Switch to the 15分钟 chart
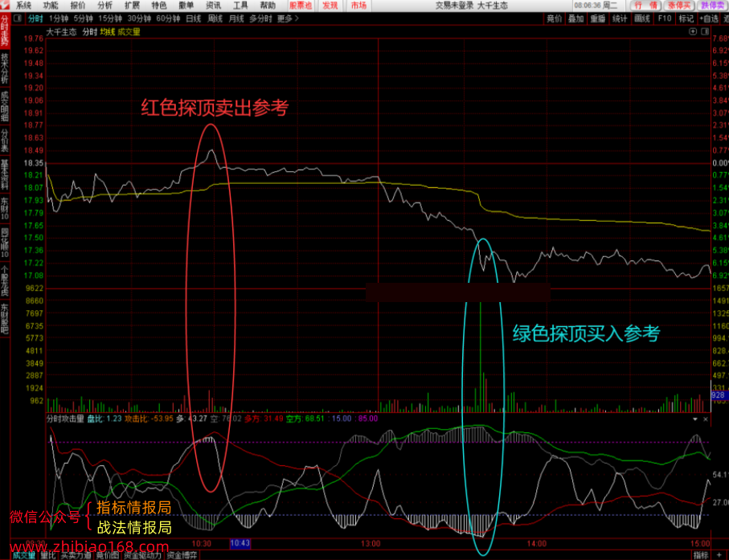The image size is (729, 560). tap(110, 18)
